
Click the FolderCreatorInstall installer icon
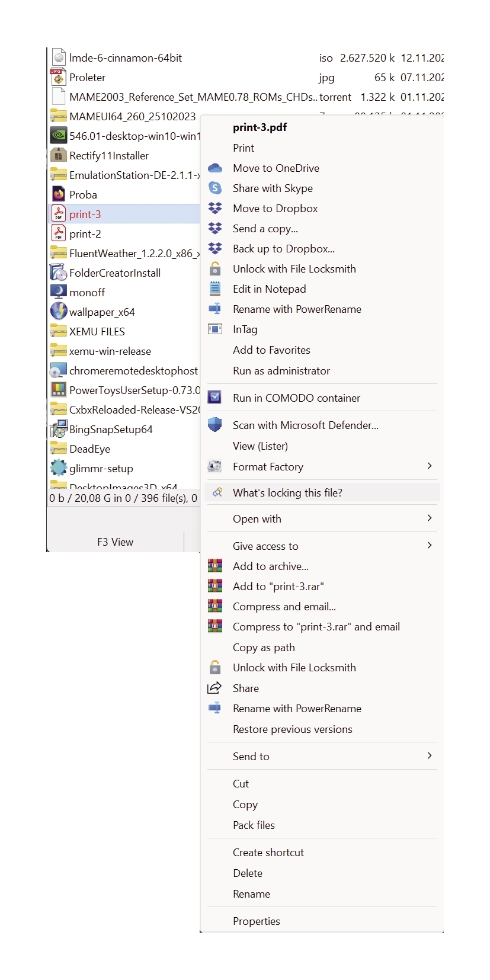(59, 273)
